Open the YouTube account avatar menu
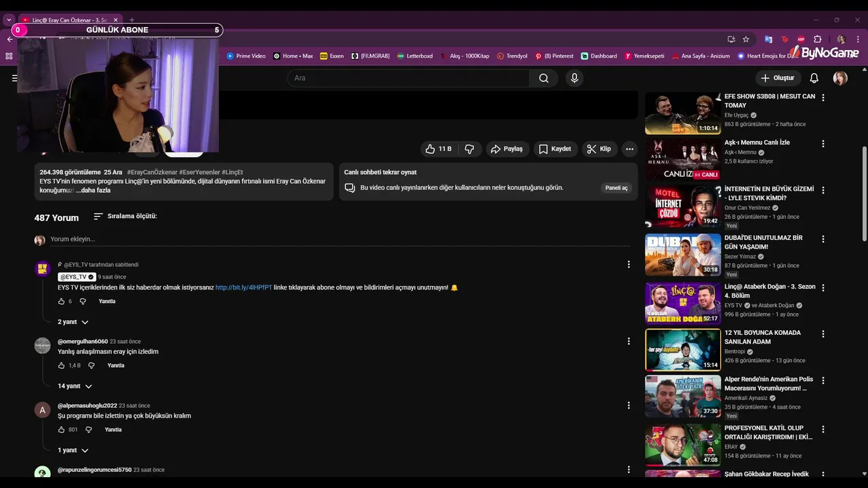 [x=840, y=78]
